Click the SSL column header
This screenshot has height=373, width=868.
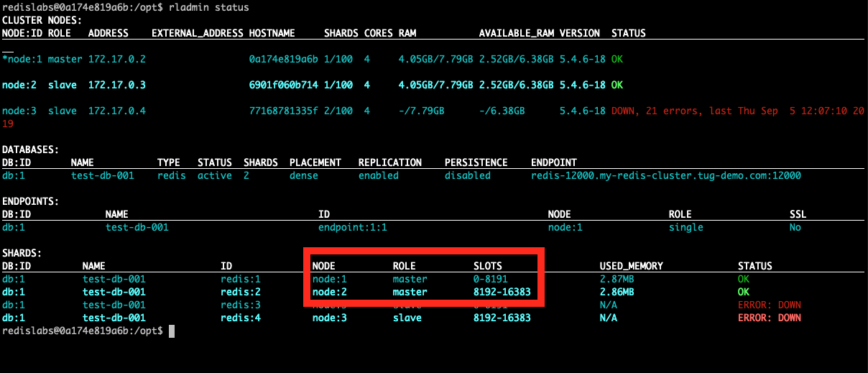click(x=798, y=214)
